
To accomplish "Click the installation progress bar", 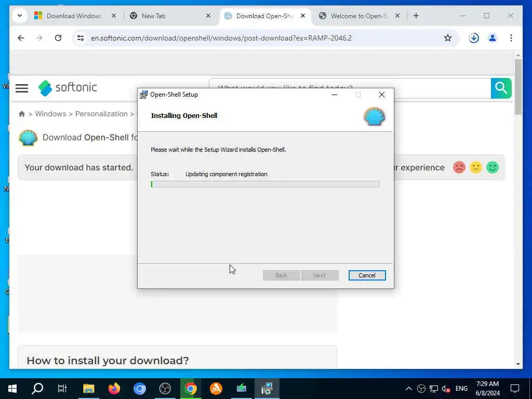I will click(265, 184).
